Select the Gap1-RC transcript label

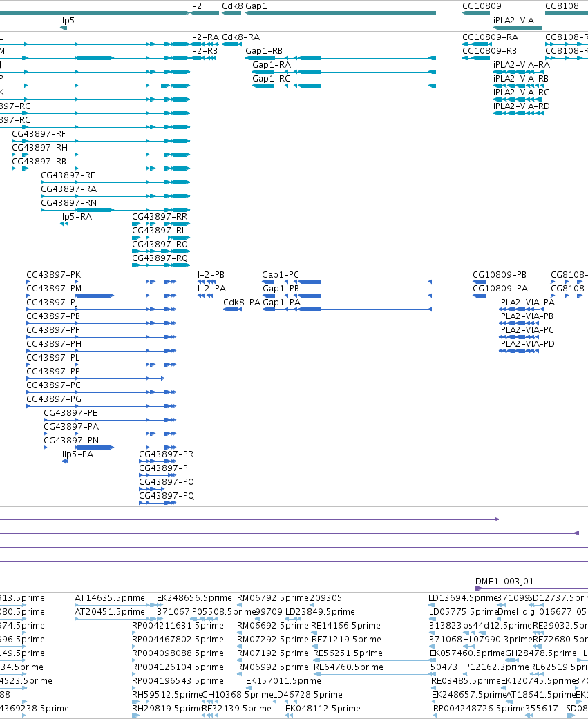pos(271,79)
